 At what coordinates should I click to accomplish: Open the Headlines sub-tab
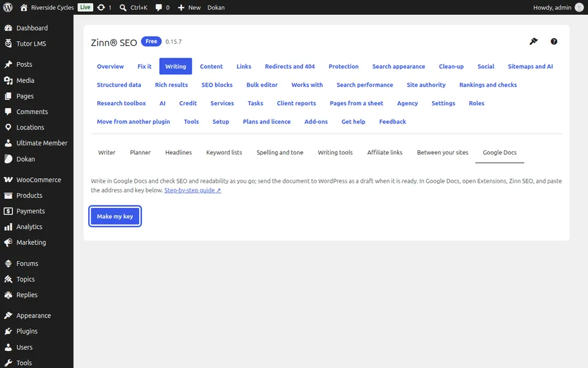[x=178, y=153]
